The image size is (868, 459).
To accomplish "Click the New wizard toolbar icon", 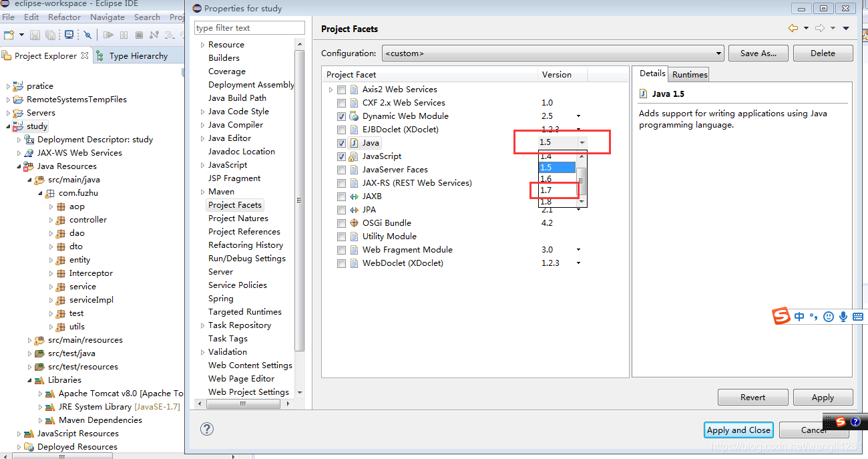I will click(x=9, y=35).
